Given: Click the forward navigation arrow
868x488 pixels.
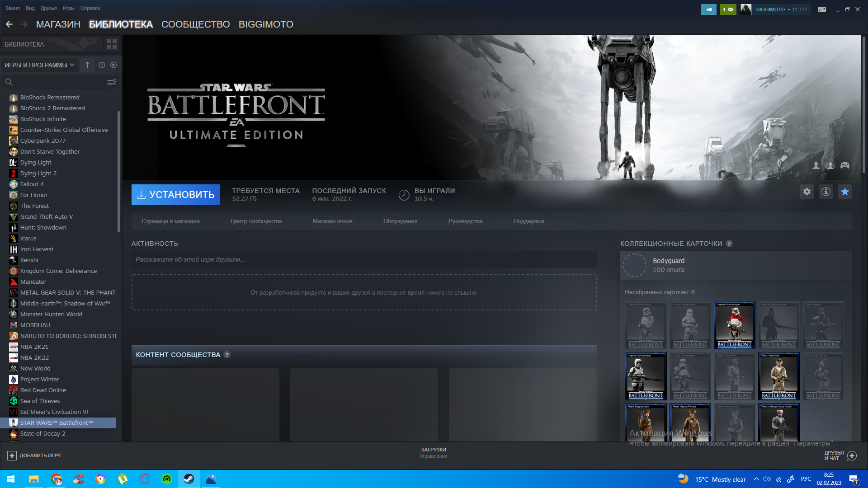Looking at the screenshot, I should [24, 24].
